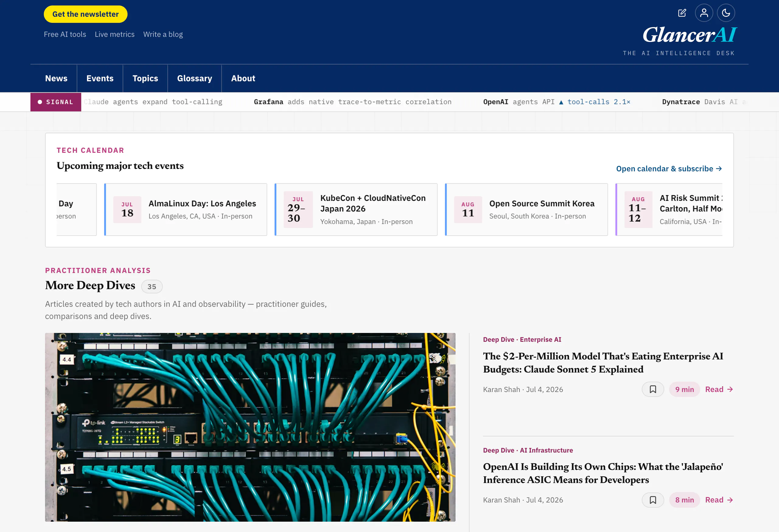Screen dimensions: 779x532
Task: Open the KubeCon + CloudNativeCon Japan 2026 event
Action: coord(356,209)
